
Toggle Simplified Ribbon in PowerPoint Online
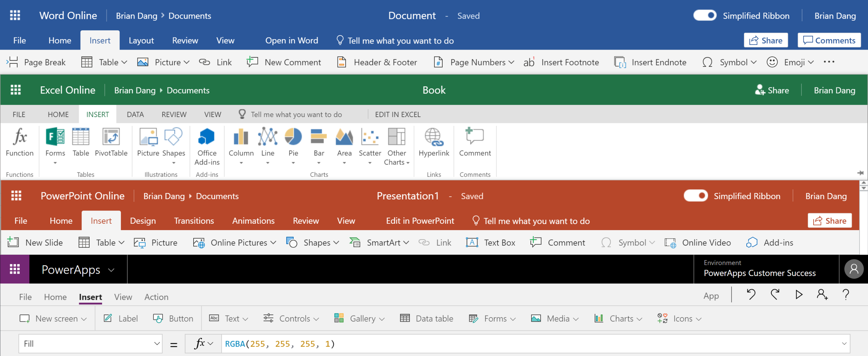tap(695, 196)
